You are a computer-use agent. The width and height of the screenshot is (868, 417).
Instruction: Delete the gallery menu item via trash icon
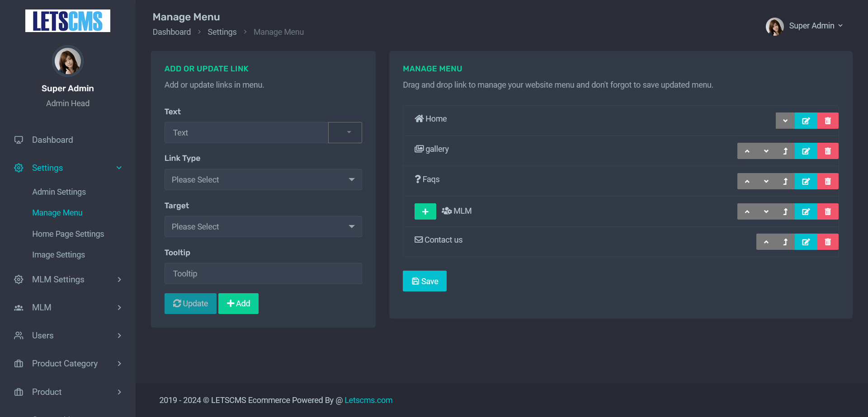828,151
